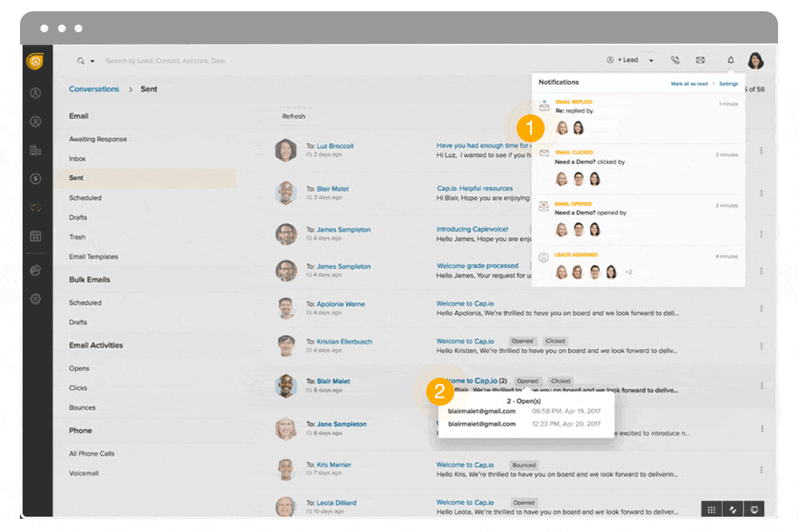
Task: Open All Phone Calls
Action: pyautogui.click(x=92, y=454)
